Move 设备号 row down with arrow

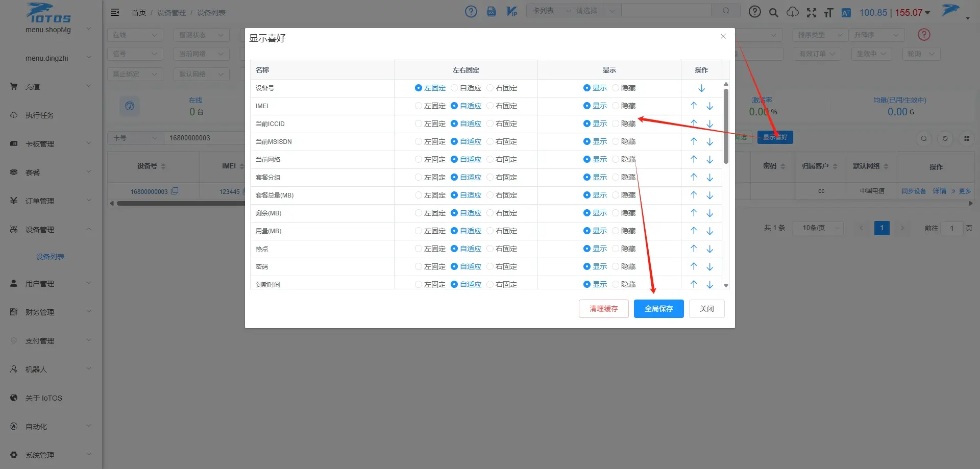(x=701, y=88)
